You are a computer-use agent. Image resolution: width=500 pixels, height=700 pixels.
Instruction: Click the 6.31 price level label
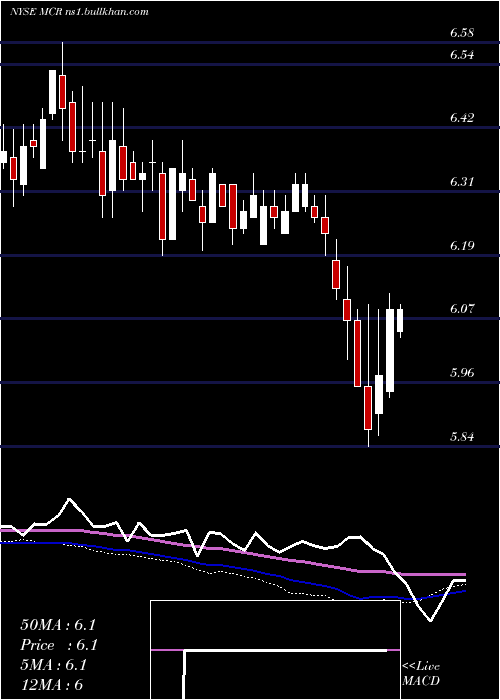click(x=461, y=182)
